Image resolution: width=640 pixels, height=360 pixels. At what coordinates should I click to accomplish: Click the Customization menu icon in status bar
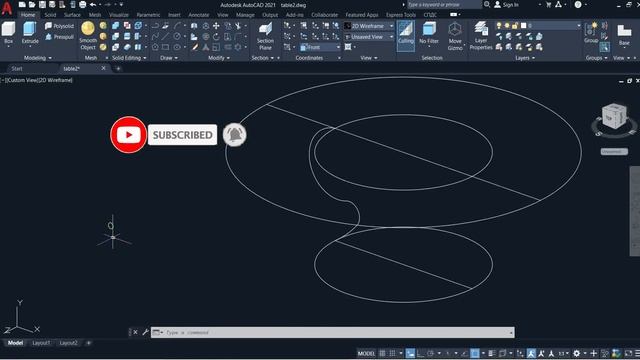click(x=637, y=353)
